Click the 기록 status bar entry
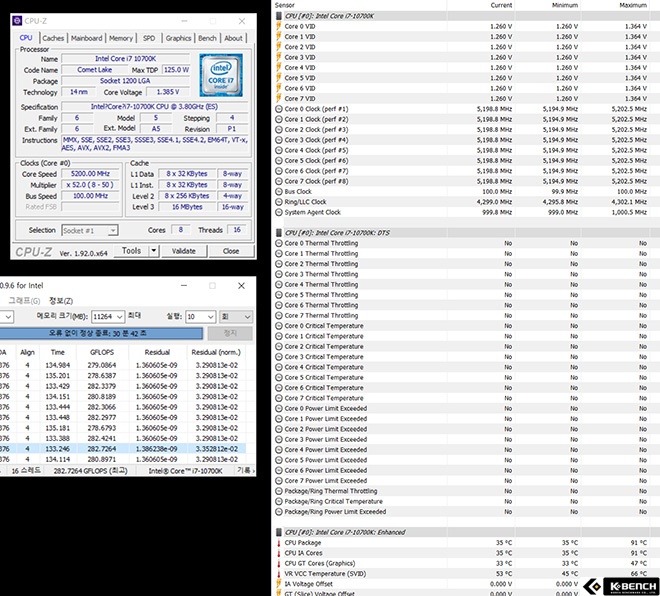 245,470
